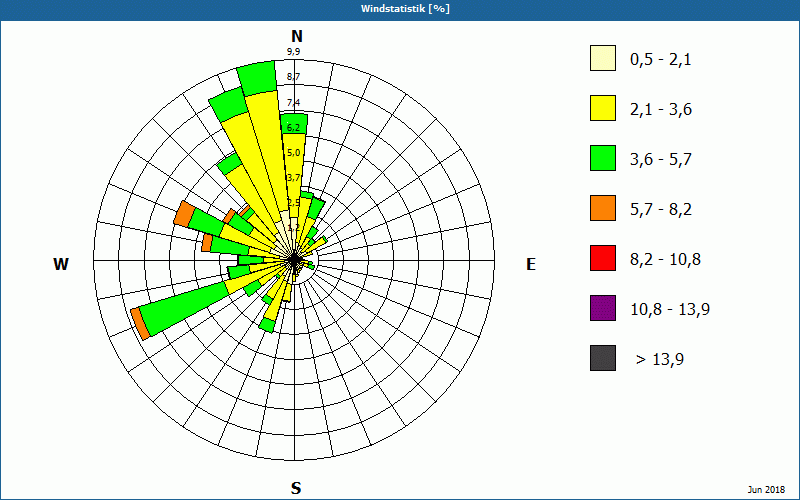This screenshot has width=800, height=500.
Task: Click the black center point of the wind rose
Action: 294,260
